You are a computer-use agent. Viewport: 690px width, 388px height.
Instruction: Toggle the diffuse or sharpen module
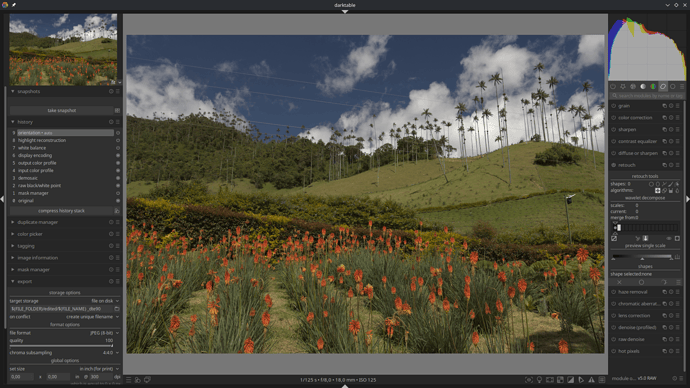[613, 154]
